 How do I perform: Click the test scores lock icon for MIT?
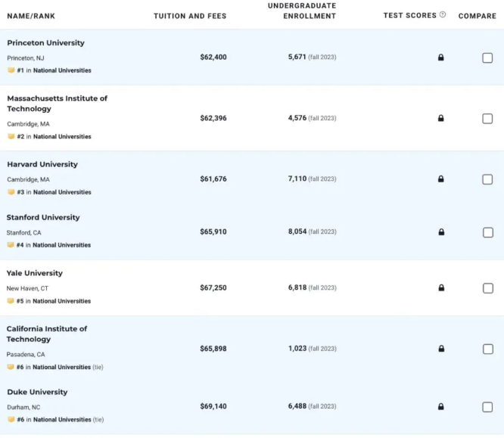pyautogui.click(x=440, y=118)
